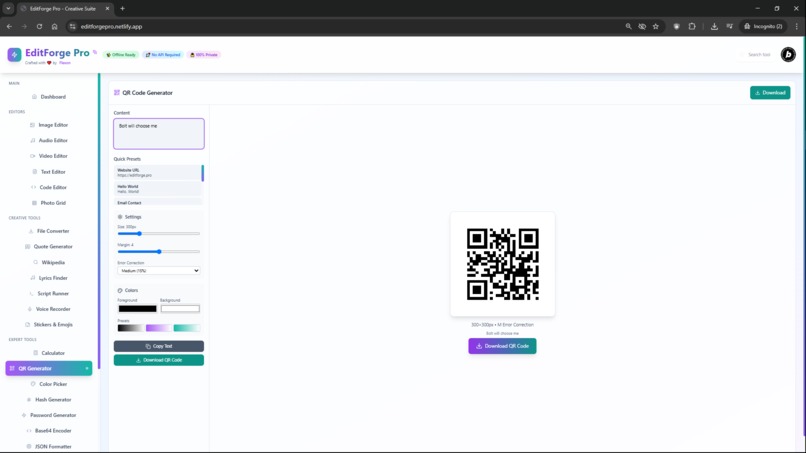
Task: Click the 100% Private badge
Action: pyautogui.click(x=204, y=55)
